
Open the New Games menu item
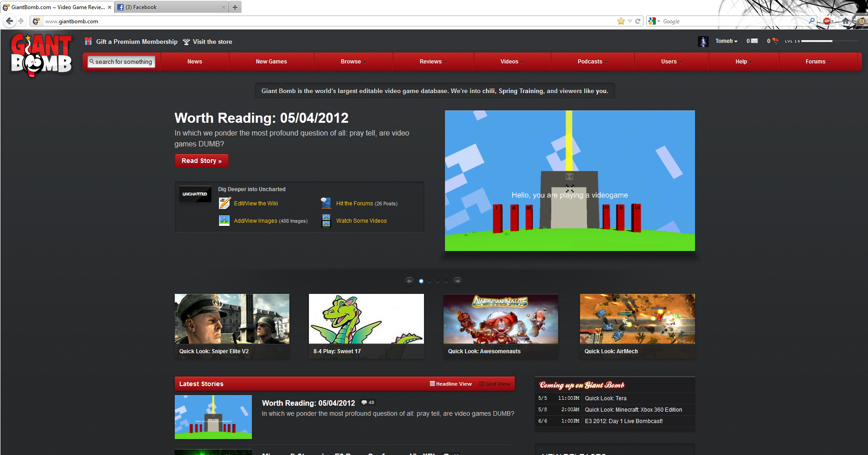click(272, 62)
